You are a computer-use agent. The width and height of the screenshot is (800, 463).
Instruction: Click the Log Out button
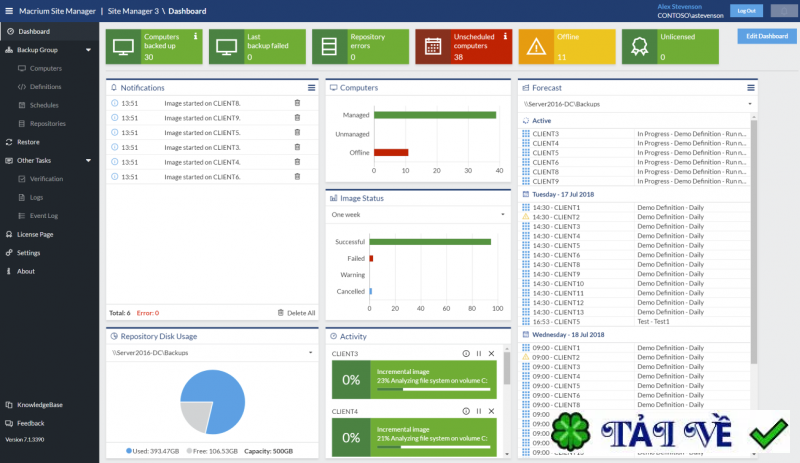[744, 11]
